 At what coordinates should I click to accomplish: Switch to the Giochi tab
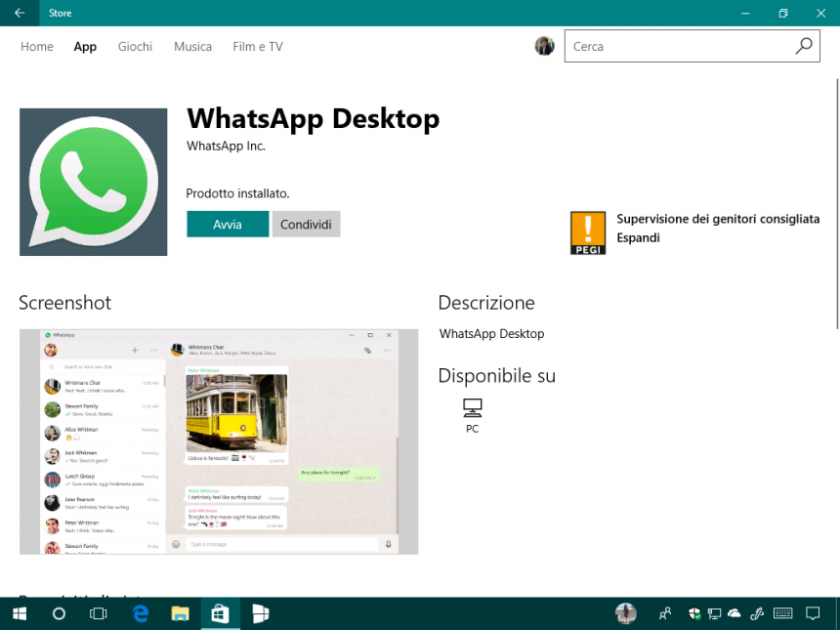click(x=135, y=47)
